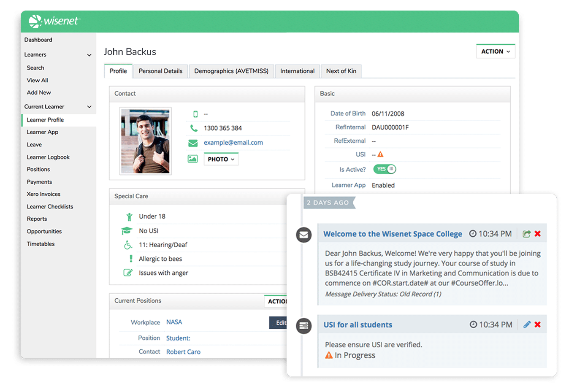Viewport: 577px width, 392px height.
Task: Click the green email envelope icon
Action: click(193, 143)
